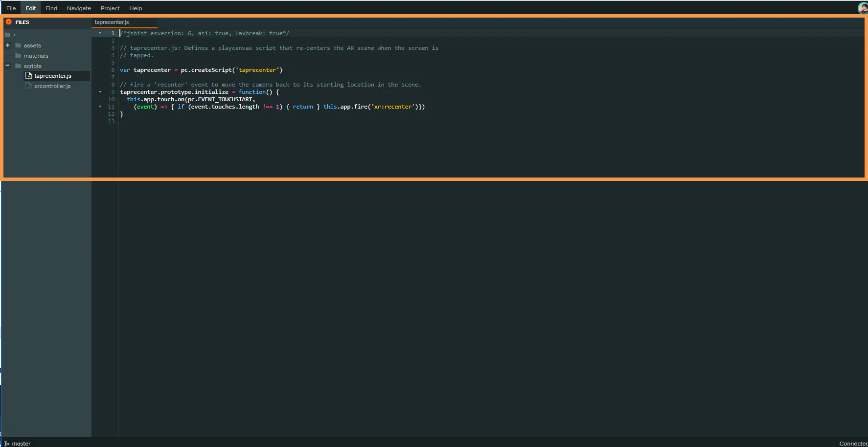This screenshot has height=447, width=868.
Task: Select the root folder icon labeled /
Action: click(x=7, y=35)
